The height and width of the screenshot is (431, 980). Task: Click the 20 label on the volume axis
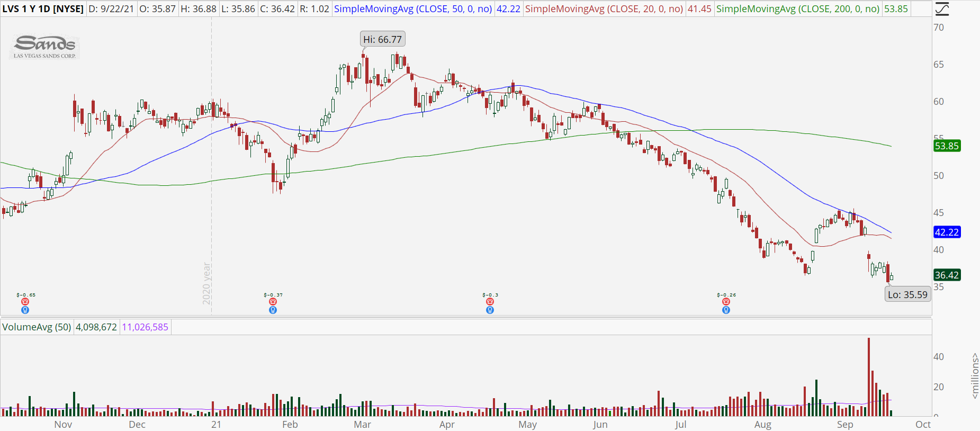pos(939,387)
